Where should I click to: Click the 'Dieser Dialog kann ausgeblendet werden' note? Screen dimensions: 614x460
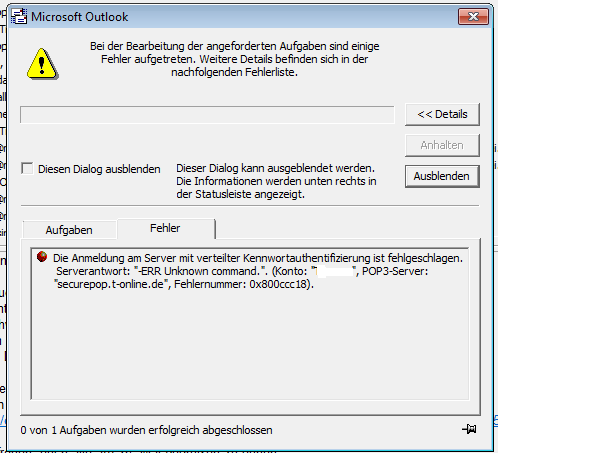276,181
